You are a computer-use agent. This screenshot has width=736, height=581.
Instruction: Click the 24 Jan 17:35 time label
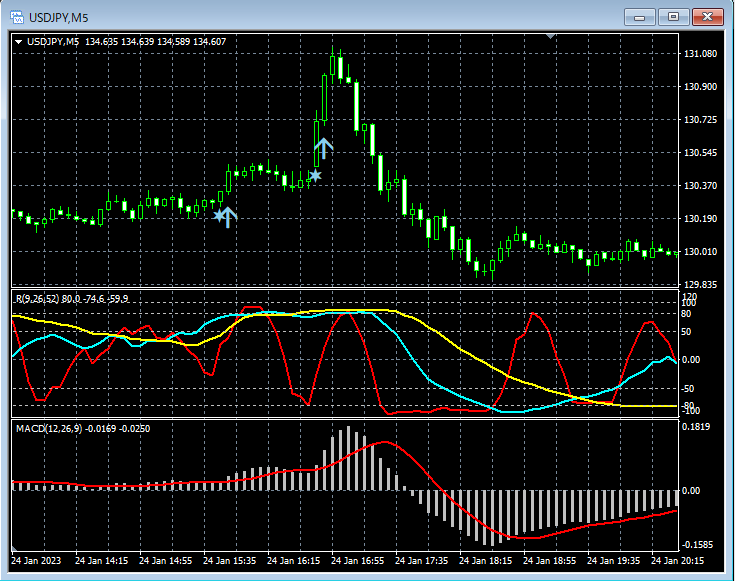(x=422, y=560)
